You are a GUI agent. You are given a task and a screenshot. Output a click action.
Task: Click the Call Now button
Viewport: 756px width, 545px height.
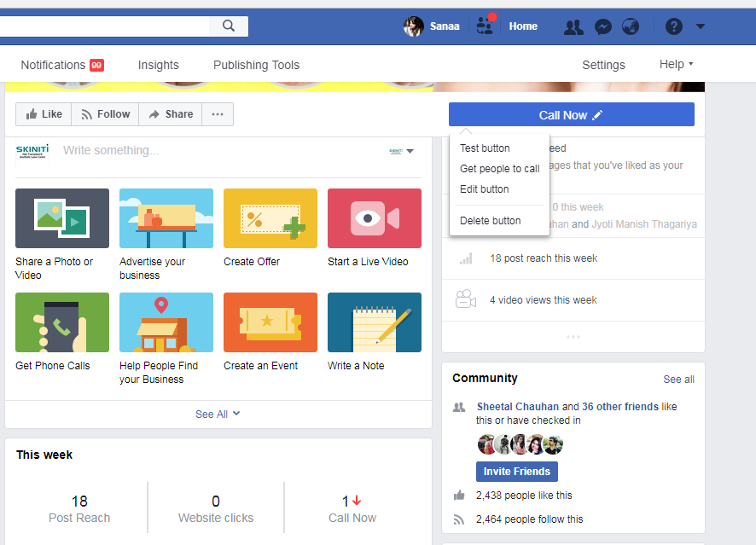coord(572,114)
